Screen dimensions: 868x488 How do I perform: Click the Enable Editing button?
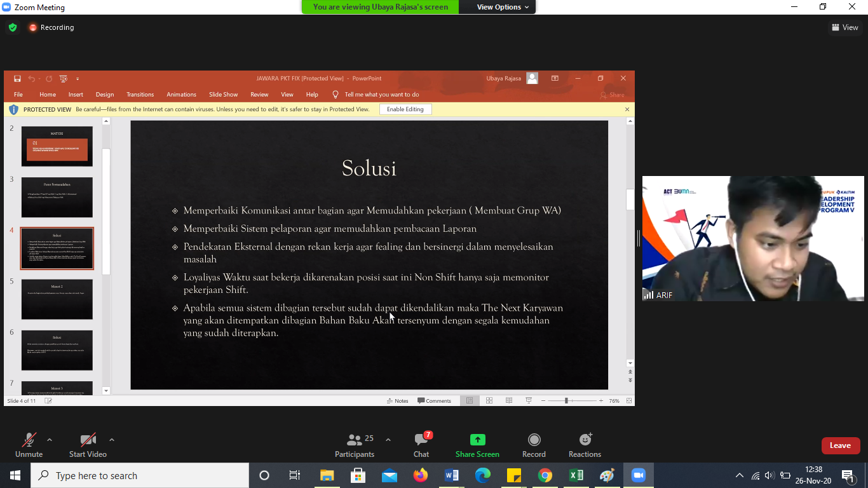405,109
